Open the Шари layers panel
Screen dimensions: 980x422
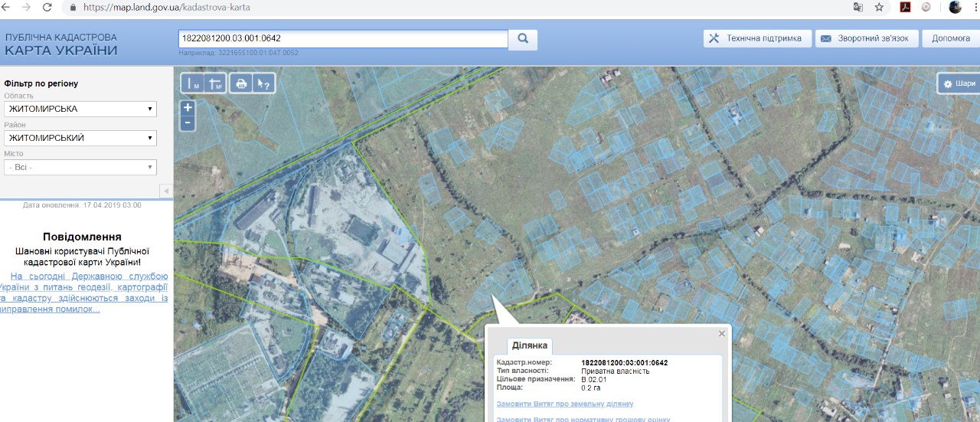[959, 83]
